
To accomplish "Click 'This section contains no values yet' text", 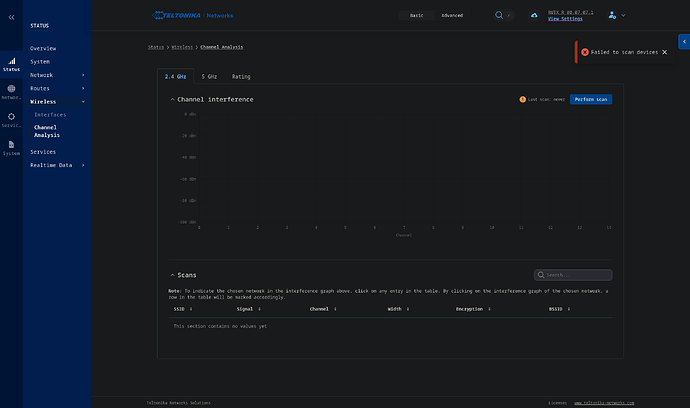I will (x=220, y=326).
